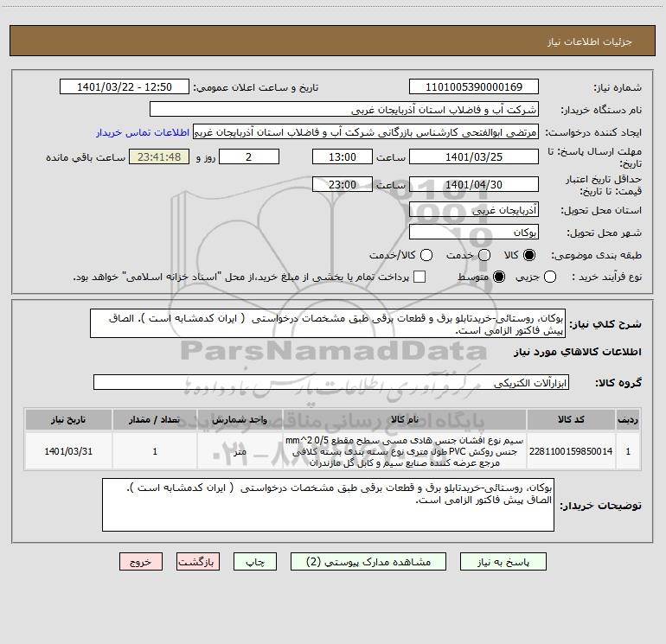
Task: Click the price validity date 1401/04/30
Action: click(x=474, y=184)
